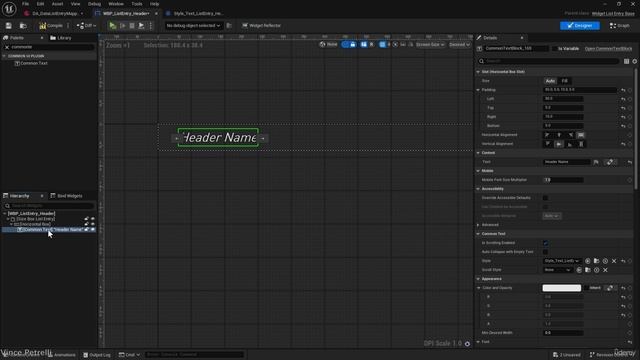The image size is (640, 360).
Task: Collapse the Padding property group
Action: (x=478, y=90)
